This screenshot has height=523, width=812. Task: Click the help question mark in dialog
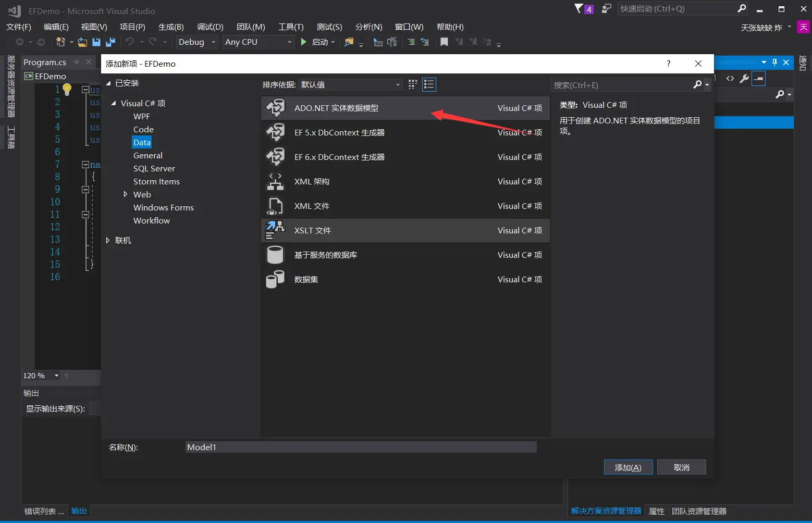(669, 64)
